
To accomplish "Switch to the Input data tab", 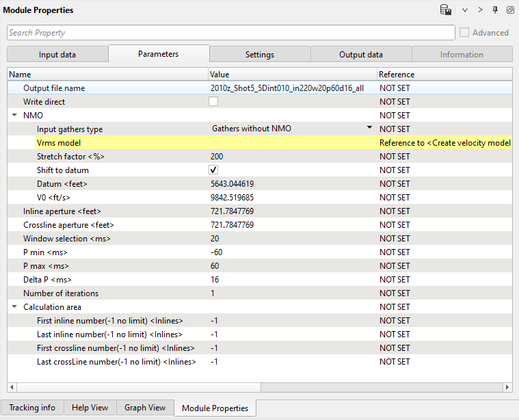I will [x=57, y=55].
